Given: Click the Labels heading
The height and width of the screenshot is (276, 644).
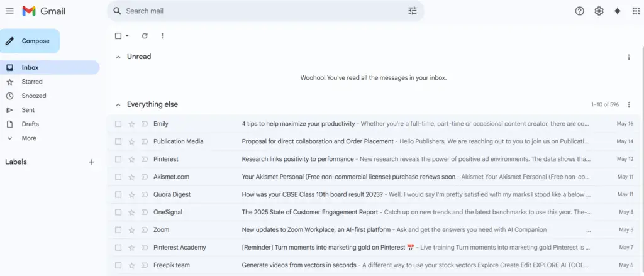Looking at the screenshot, I should click(x=16, y=162).
